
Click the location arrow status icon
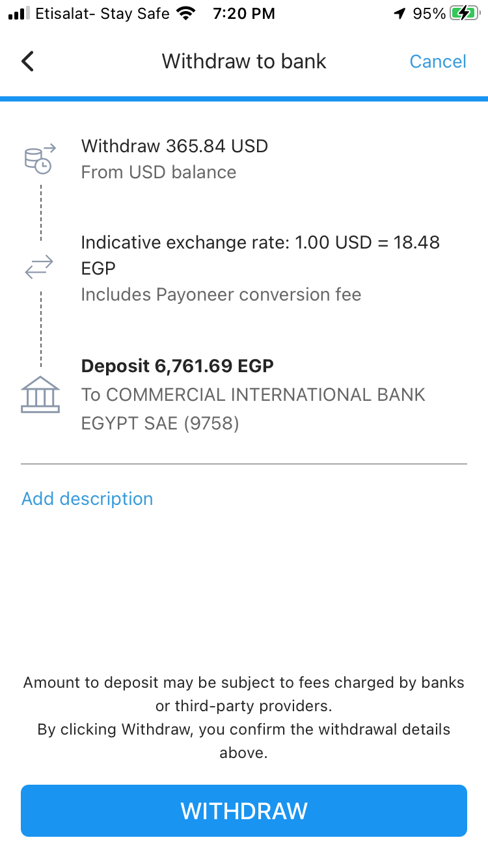(400, 14)
